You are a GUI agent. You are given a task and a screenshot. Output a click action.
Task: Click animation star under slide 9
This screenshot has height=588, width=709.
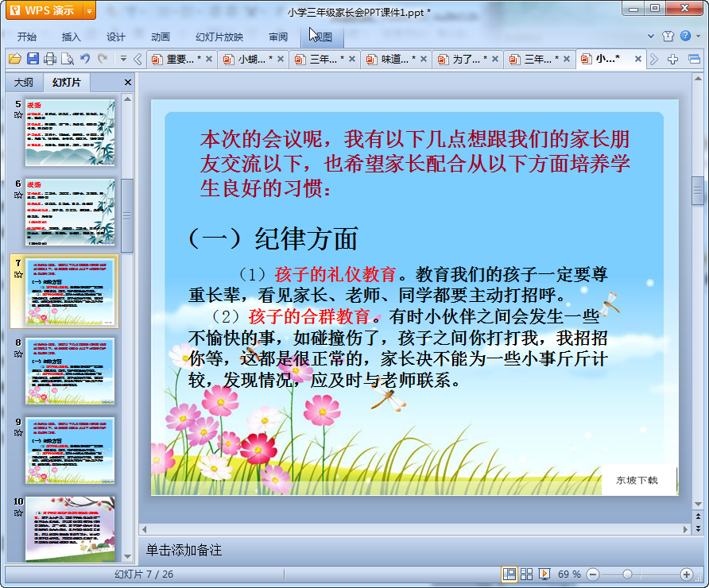pyautogui.click(x=18, y=433)
